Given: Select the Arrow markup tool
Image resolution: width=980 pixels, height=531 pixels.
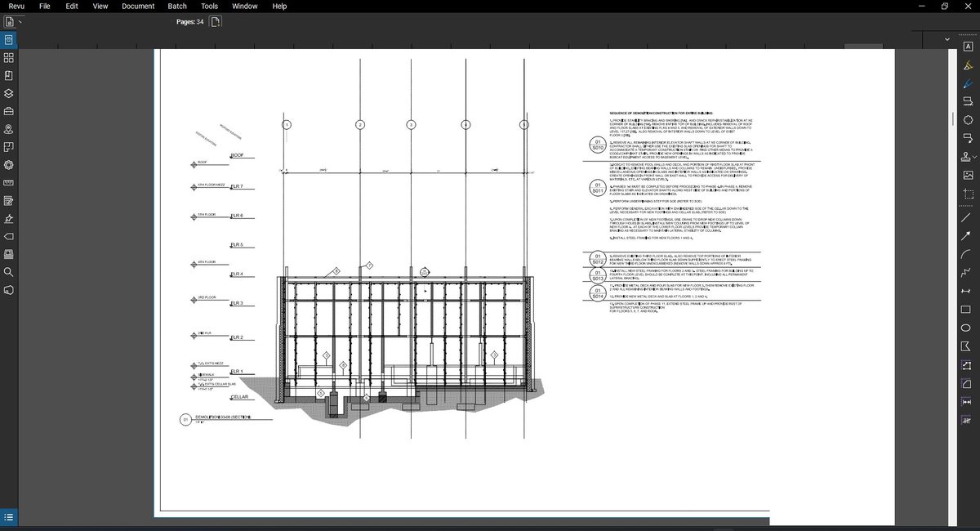Looking at the screenshot, I should (968, 234).
